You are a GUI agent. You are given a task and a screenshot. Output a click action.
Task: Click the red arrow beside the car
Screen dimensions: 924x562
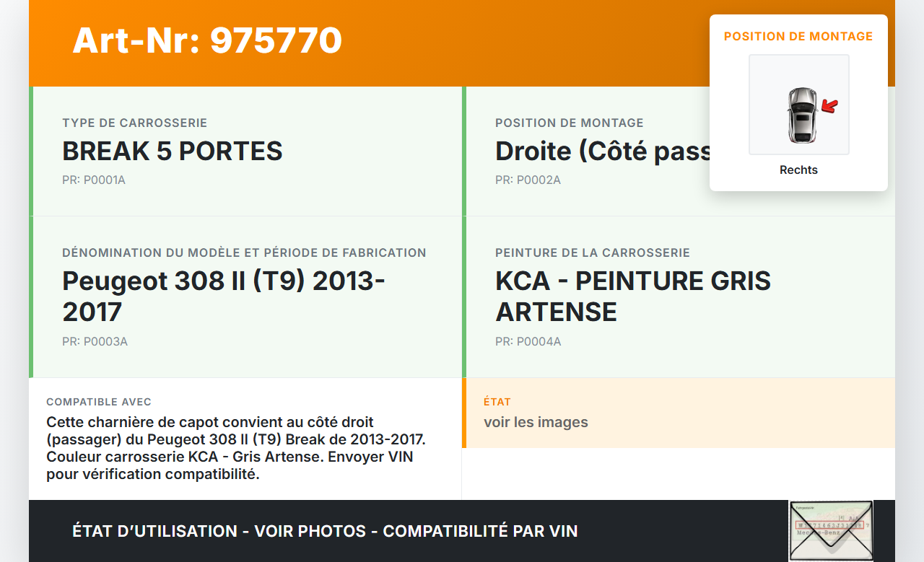coord(830,107)
